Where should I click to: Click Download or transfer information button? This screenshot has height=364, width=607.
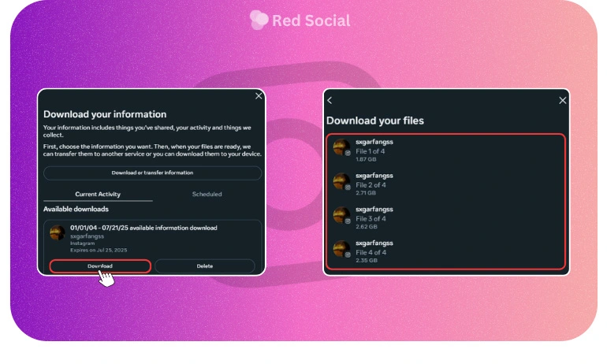(x=152, y=173)
